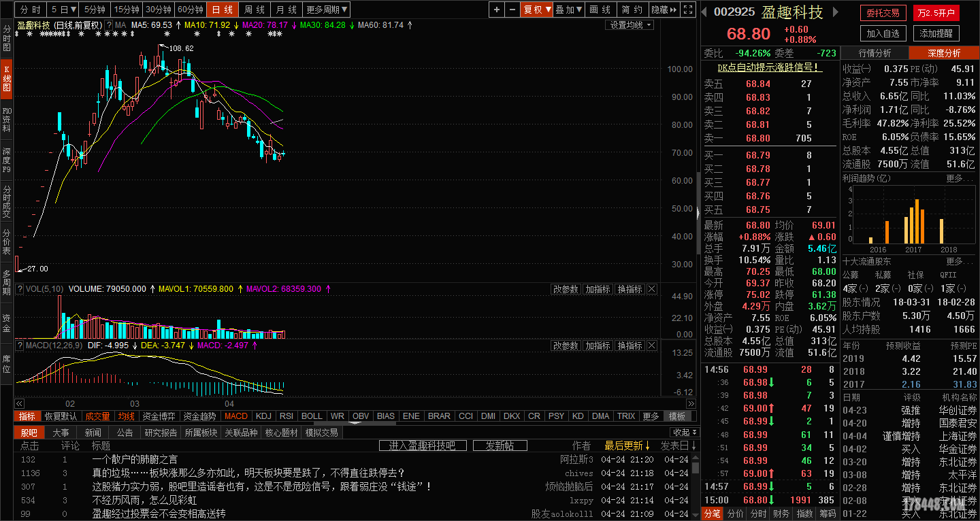The width and height of the screenshot is (980, 521).
Task: Open the help question mark beside 日线,前复权
Action: point(109,25)
